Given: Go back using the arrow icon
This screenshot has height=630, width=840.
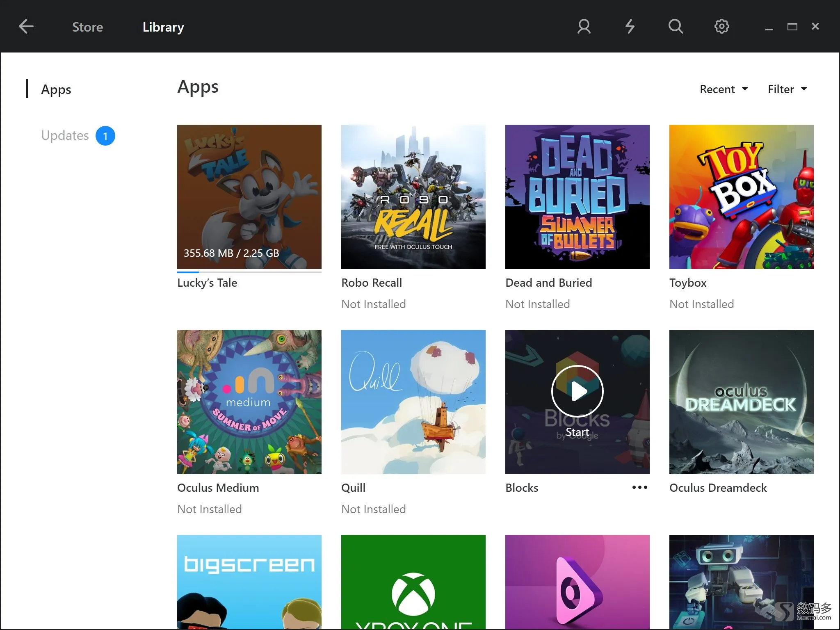Looking at the screenshot, I should coord(26,27).
